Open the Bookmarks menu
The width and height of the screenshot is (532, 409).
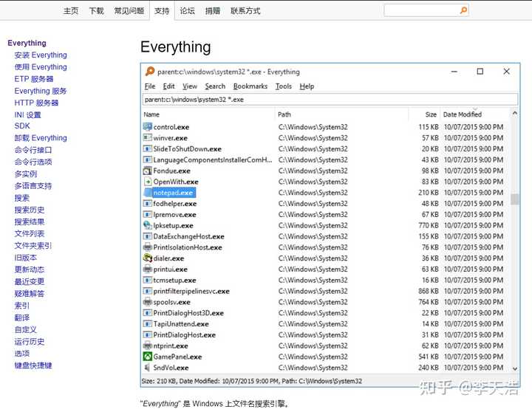click(250, 86)
